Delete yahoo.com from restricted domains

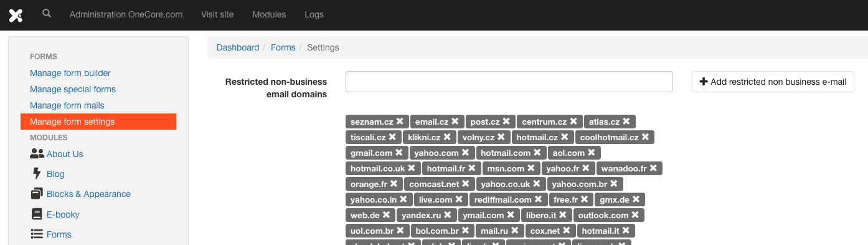point(465,153)
